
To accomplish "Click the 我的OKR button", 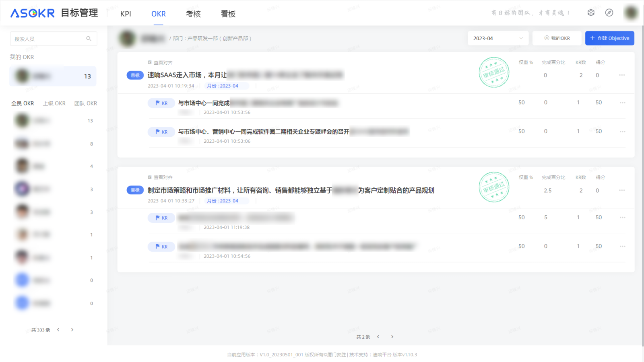I will click(557, 38).
